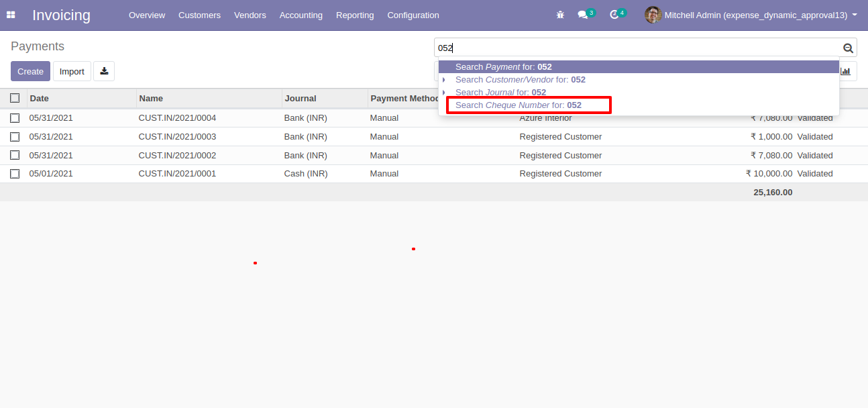868x408 pixels.
Task: Sort by Name column header
Action: pyautogui.click(x=151, y=98)
